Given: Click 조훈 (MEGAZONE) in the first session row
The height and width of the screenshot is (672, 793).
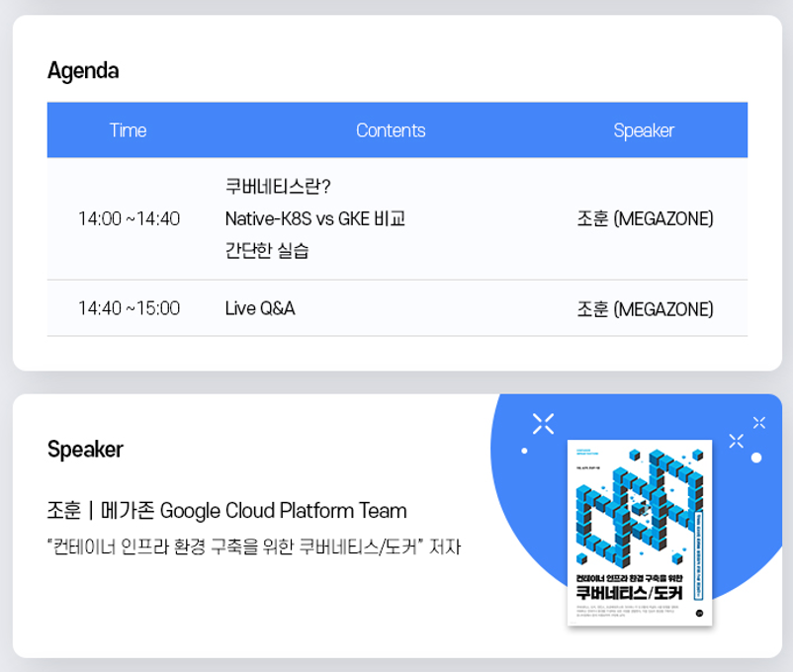Looking at the screenshot, I should [645, 218].
